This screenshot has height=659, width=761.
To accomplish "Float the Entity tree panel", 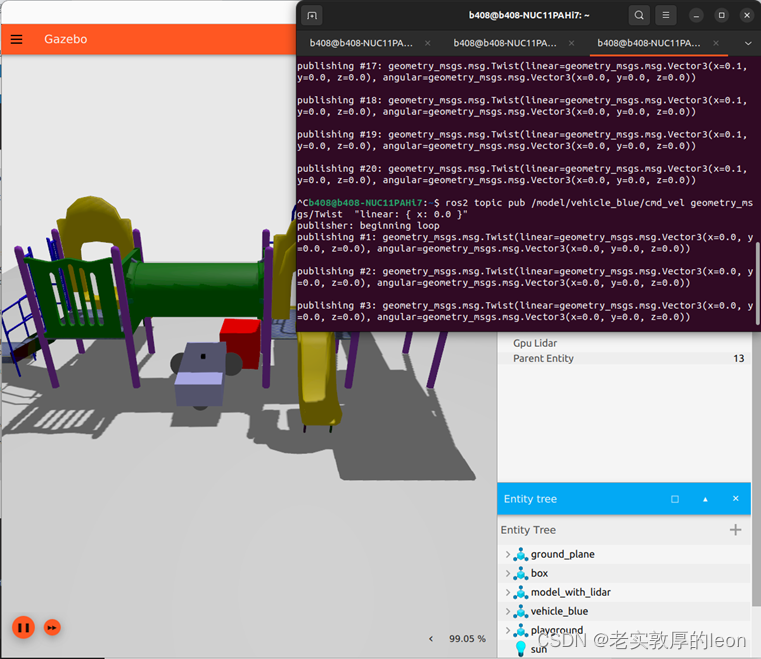I will pyautogui.click(x=675, y=499).
